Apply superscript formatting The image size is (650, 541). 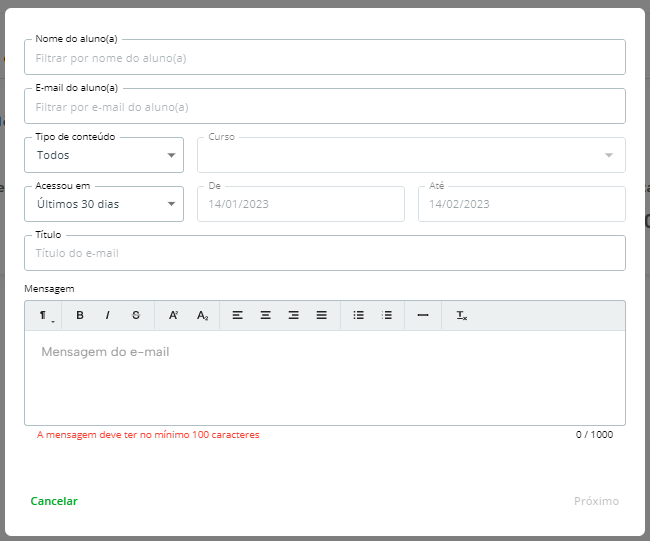point(173,315)
